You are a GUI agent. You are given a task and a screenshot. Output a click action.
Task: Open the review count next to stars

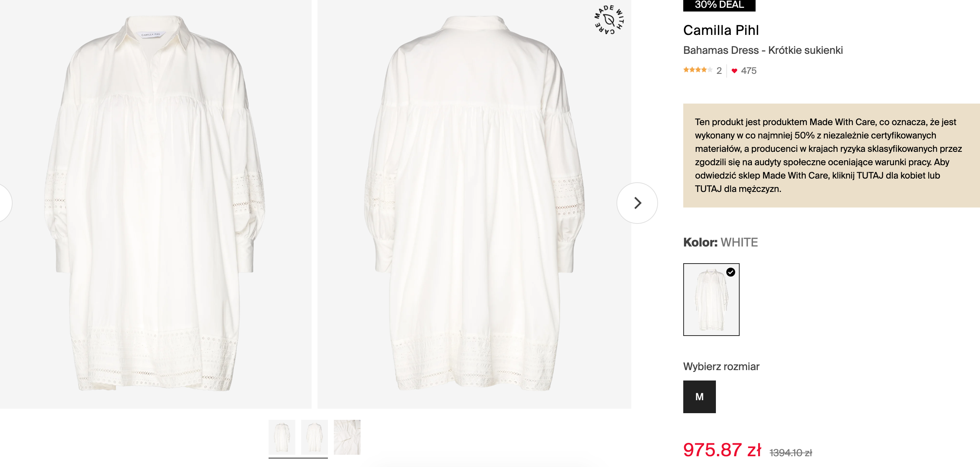718,71
